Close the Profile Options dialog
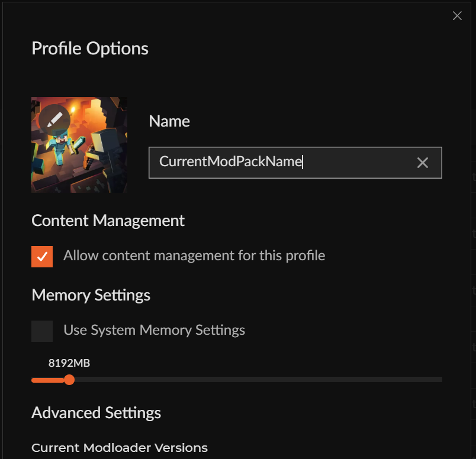This screenshot has height=459, width=476. click(457, 16)
